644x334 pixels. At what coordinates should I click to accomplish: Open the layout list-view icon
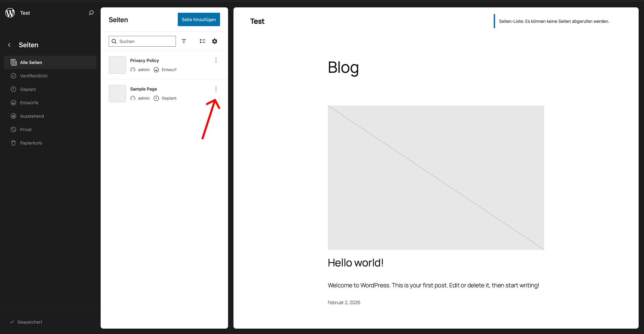point(203,41)
